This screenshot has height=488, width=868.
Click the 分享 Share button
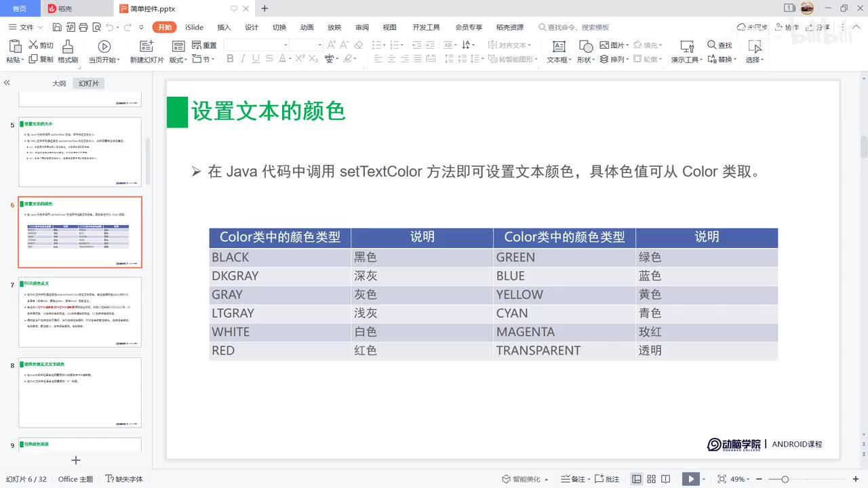pyautogui.click(x=818, y=27)
